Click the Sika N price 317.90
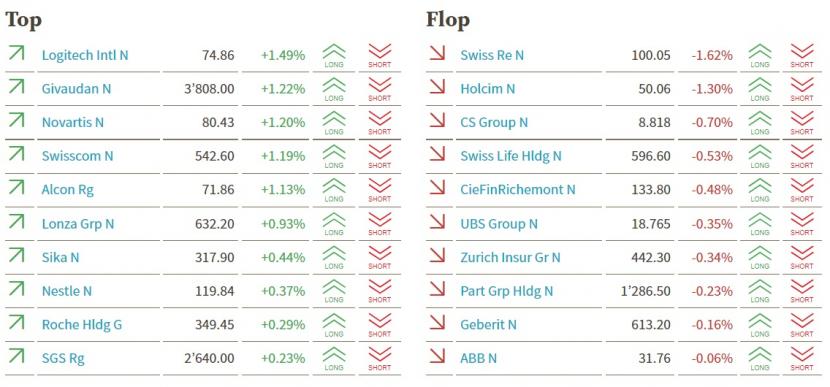The image size is (830, 387). click(x=214, y=257)
